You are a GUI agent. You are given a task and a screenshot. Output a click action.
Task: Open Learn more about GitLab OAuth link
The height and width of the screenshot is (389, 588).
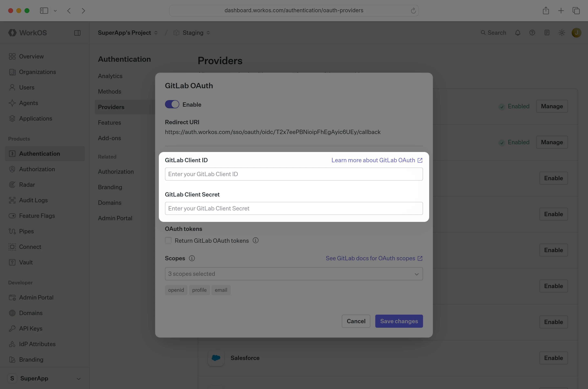[x=377, y=160]
